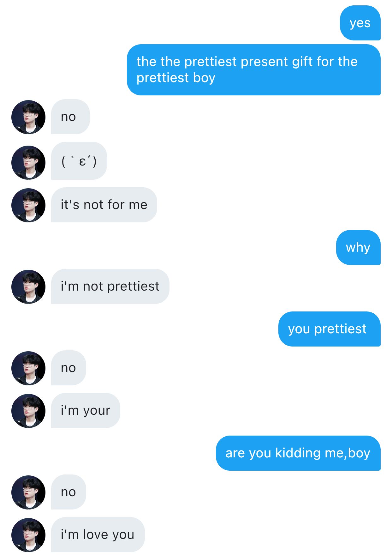The height and width of the screenshot is (555, 392).
Task: Click the avatar next to "it's not for me"
Action: 28,205
